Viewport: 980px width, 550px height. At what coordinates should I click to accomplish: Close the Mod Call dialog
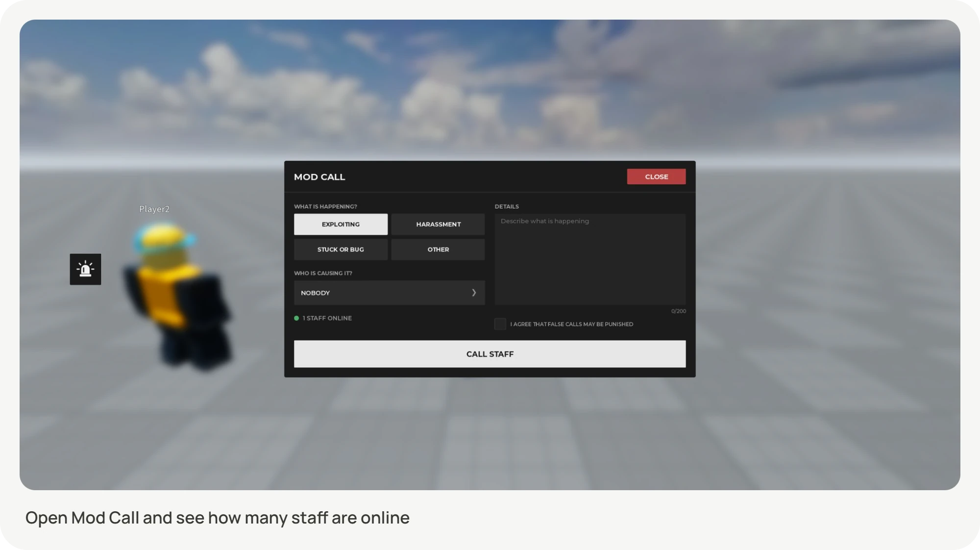pos(656,176)
